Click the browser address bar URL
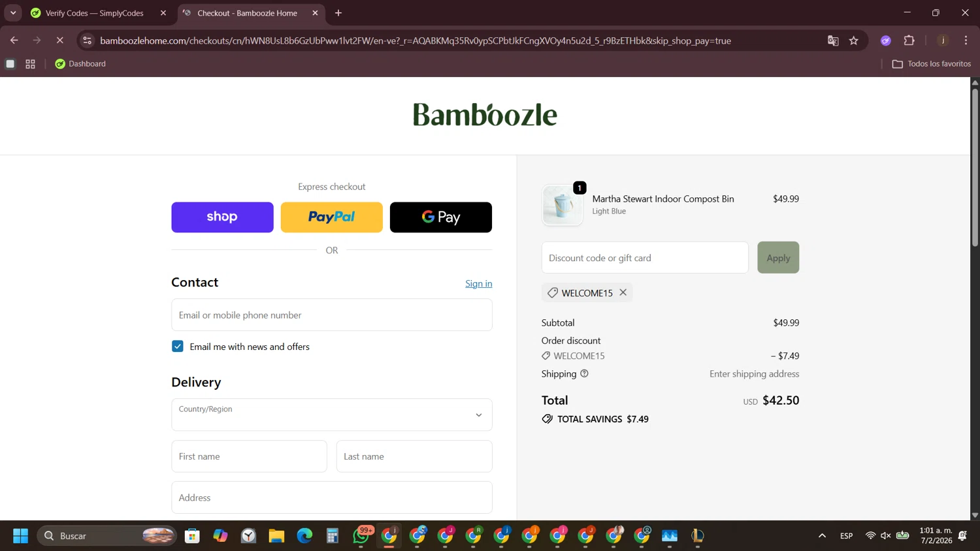980x551 pixels. (416, 40)
